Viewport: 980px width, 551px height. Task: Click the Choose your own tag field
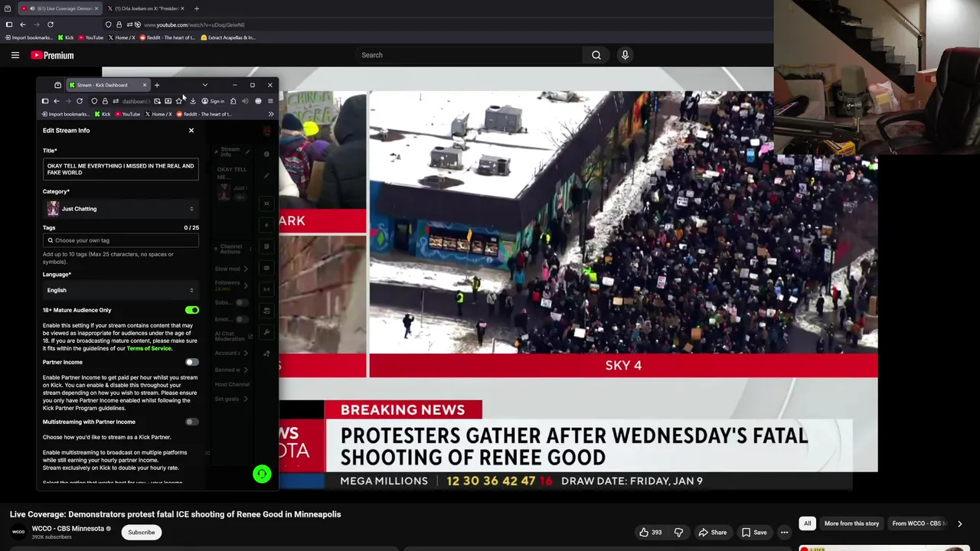121,240
